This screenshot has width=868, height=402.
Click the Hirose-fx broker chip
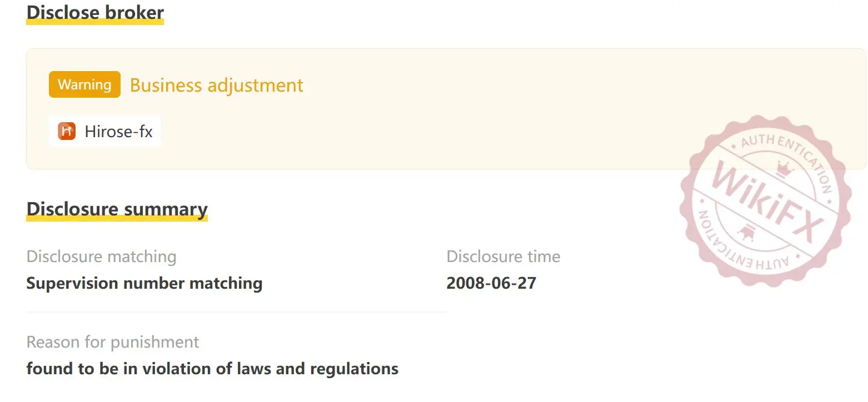[x=105, y=131]
